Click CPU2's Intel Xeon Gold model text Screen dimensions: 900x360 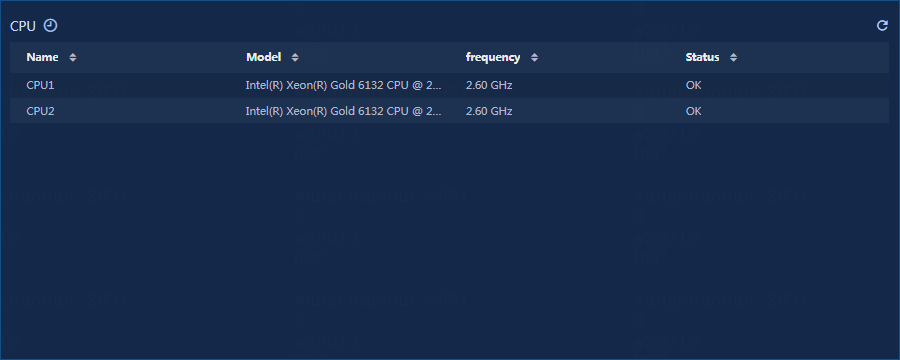pos(344,111)
